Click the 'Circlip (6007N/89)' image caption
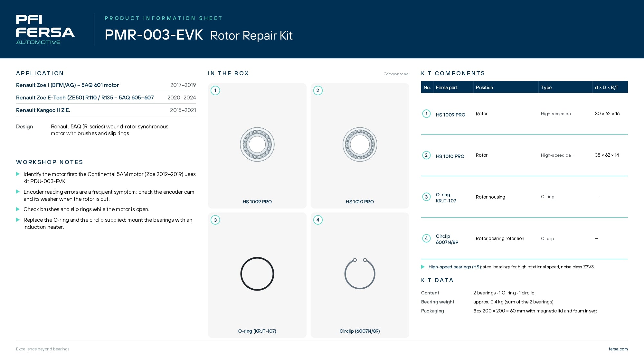Viewport: 644px width, 362px height. 360,331
